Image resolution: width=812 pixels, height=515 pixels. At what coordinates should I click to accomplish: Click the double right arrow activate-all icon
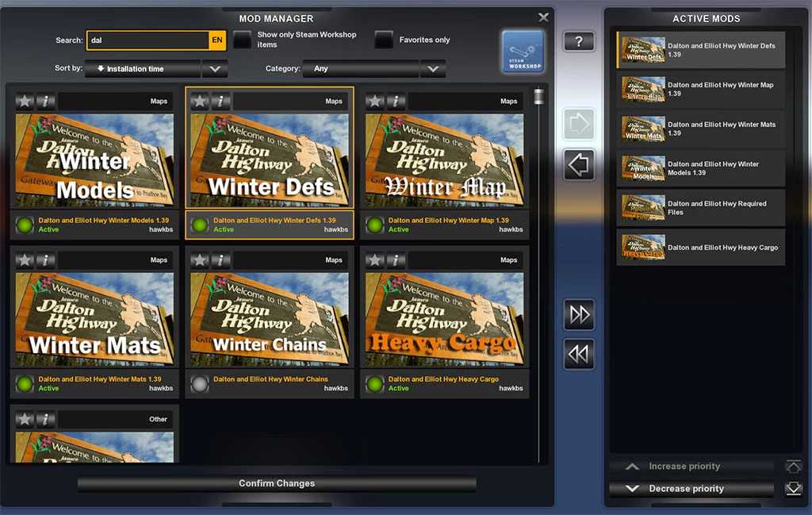(579, 315)
